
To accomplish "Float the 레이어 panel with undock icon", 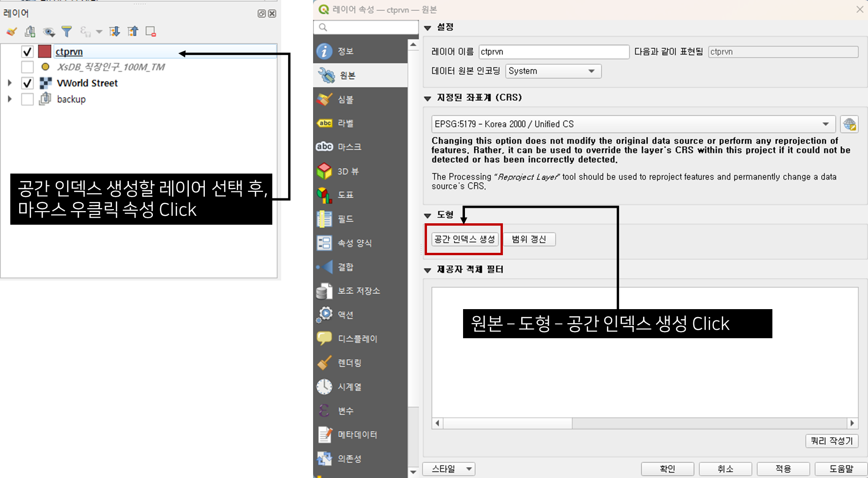I will pyautogui.click(x=262, y=14).
